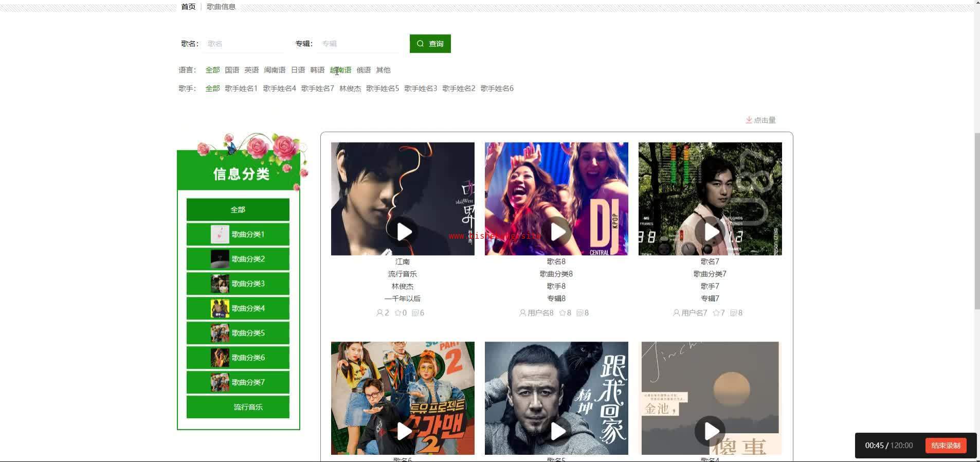The image size is (980, 462).
Task: Open the 歌曲信息 navigation tab
Action: click(221, 7)
